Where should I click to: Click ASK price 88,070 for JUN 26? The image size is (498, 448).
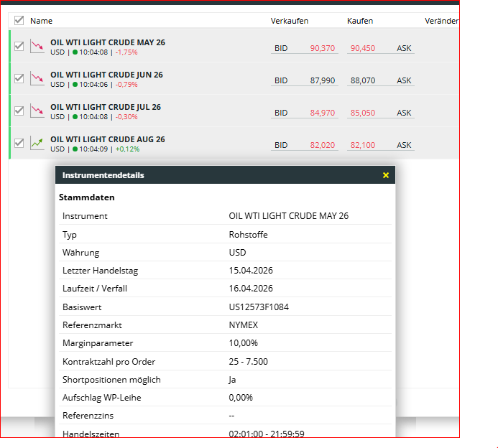362,80
